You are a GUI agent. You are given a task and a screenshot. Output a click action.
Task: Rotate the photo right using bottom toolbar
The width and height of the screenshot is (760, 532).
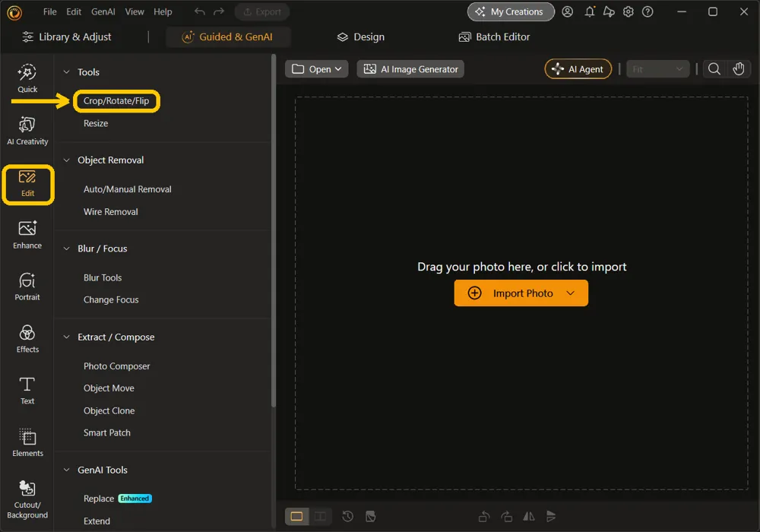coord(506,517)
